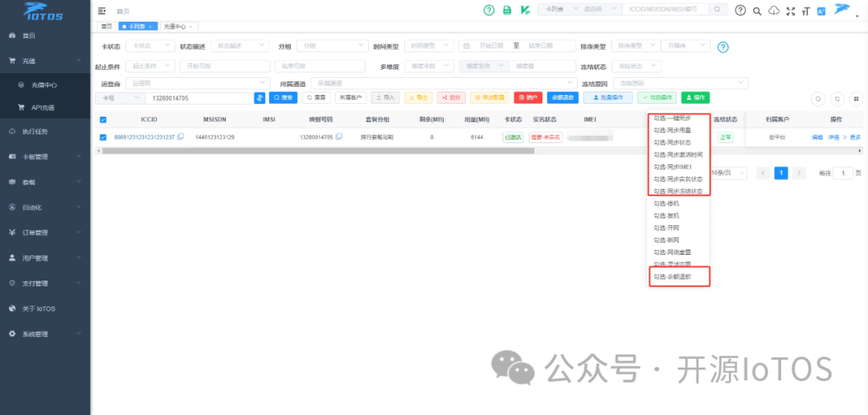Open the 运营商 dropdown
The width and height of the screenshot is (868, 415).
[198, 83]
